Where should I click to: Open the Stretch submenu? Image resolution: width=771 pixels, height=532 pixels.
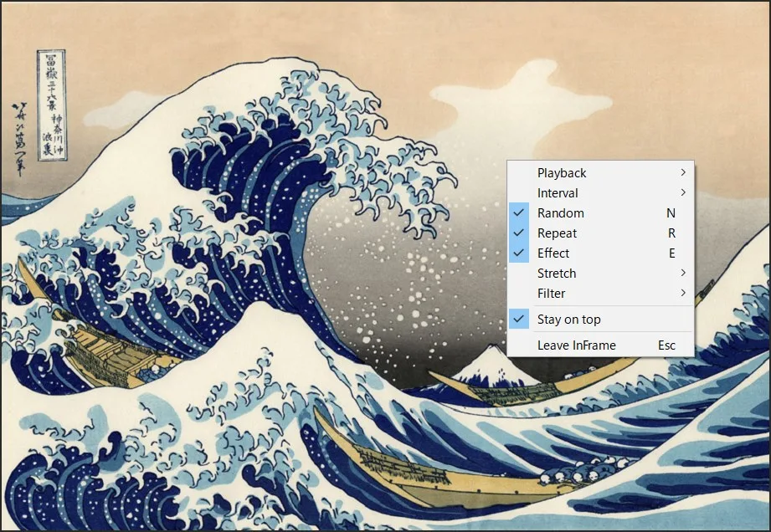[600, 274]
